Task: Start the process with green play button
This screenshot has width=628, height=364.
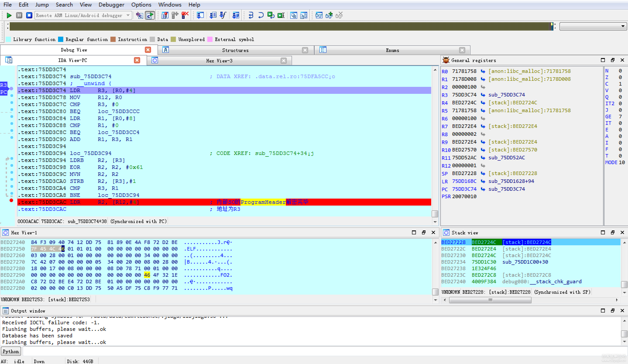Action: coord(9,15)
